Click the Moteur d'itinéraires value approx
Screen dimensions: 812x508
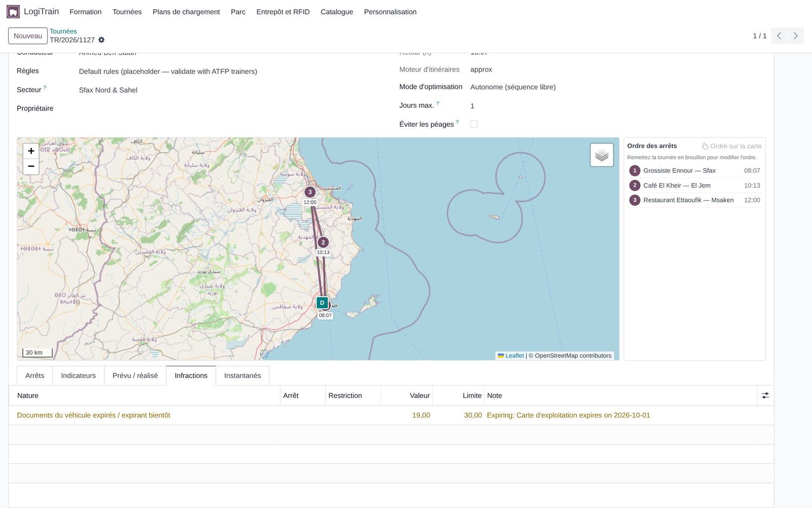[x=481, y=69]
